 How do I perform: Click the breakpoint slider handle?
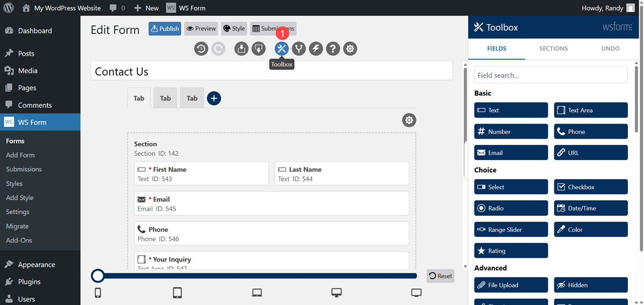(x=98, y=275)
